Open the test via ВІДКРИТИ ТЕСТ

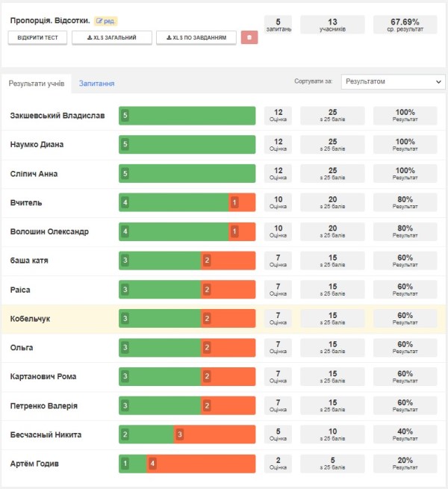(x=37, y=38)
